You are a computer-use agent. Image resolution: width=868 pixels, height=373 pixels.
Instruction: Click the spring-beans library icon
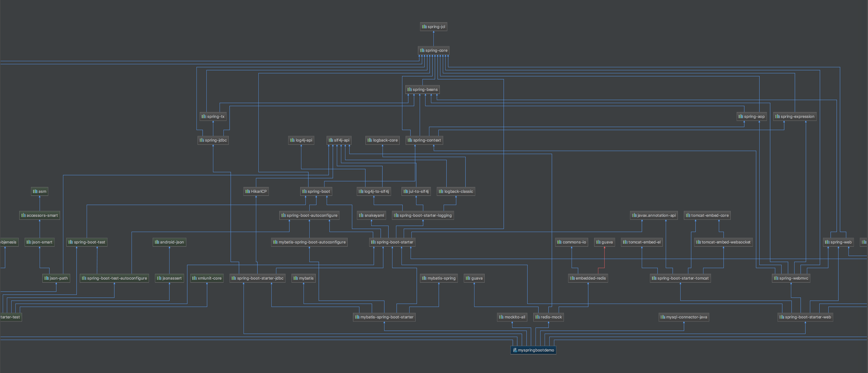point(410,89)
